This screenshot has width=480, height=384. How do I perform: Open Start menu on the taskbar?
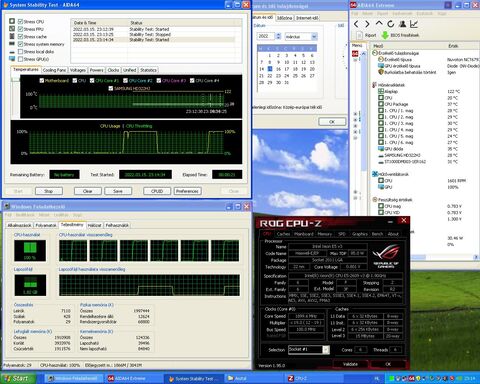pyautogui.click(x=18, y=378)
